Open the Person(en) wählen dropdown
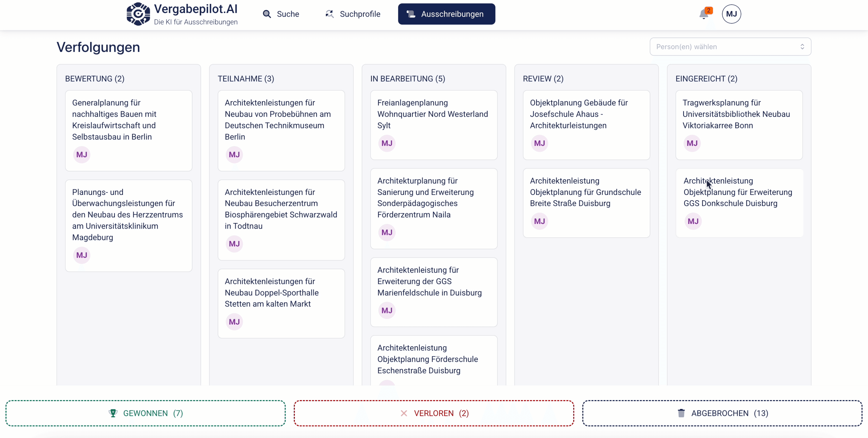This screenshot has height=438, width=868. click(724, 47)
